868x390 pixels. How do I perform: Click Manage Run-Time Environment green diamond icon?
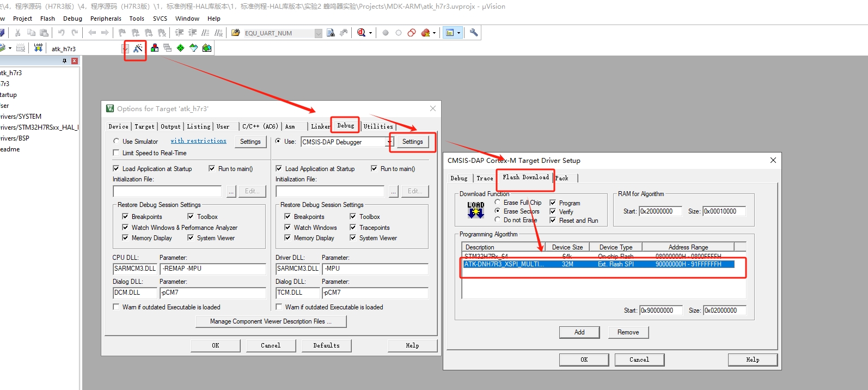pos(181,48)
